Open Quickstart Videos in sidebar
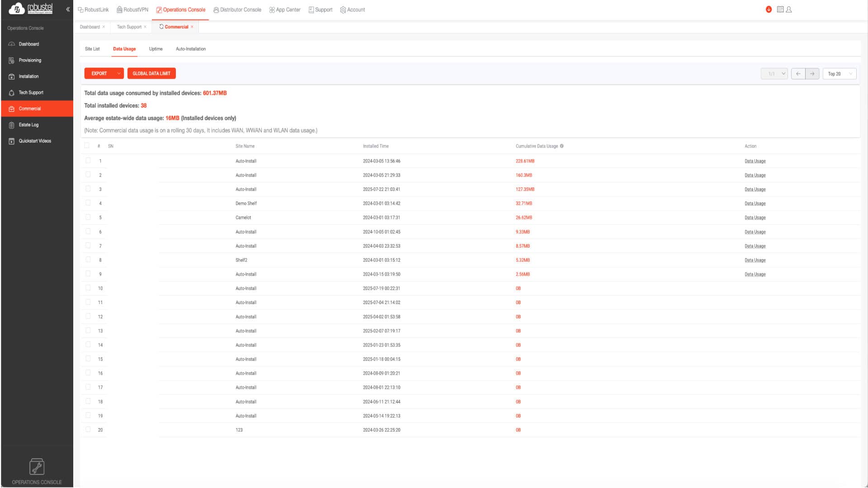The height and width of the screenshot is (488, 868). pos(35,141)
